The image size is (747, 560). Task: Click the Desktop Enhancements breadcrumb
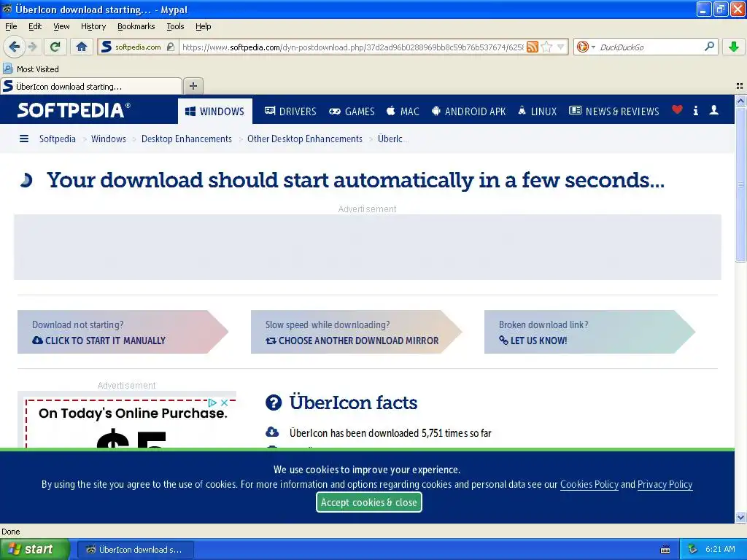pyautogui.click(x=186, y=139)
